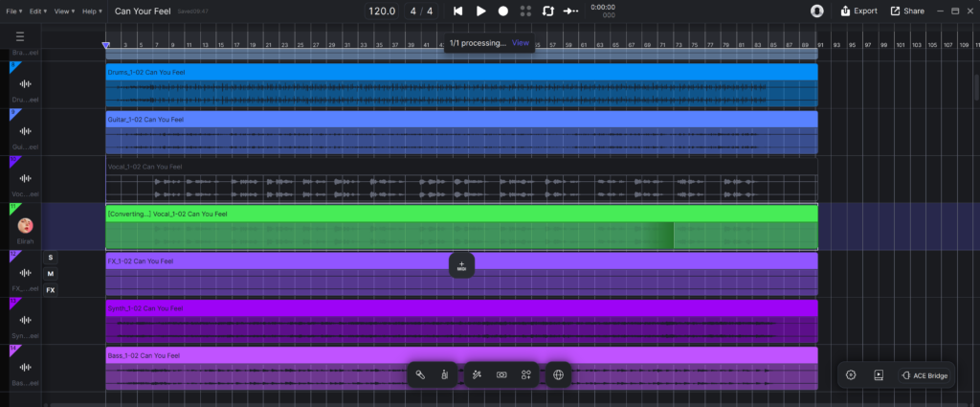
Task: Click the return-to-start transport icon
Action: tap(458, 11)
